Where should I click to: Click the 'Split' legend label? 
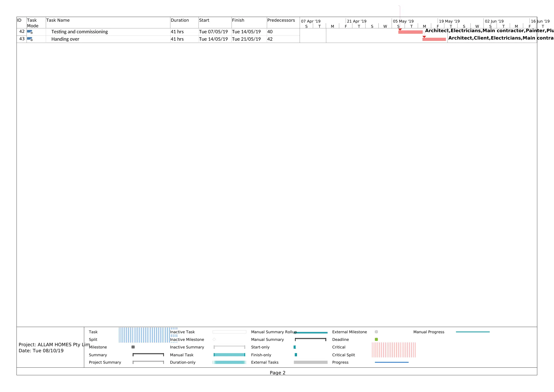93,340
